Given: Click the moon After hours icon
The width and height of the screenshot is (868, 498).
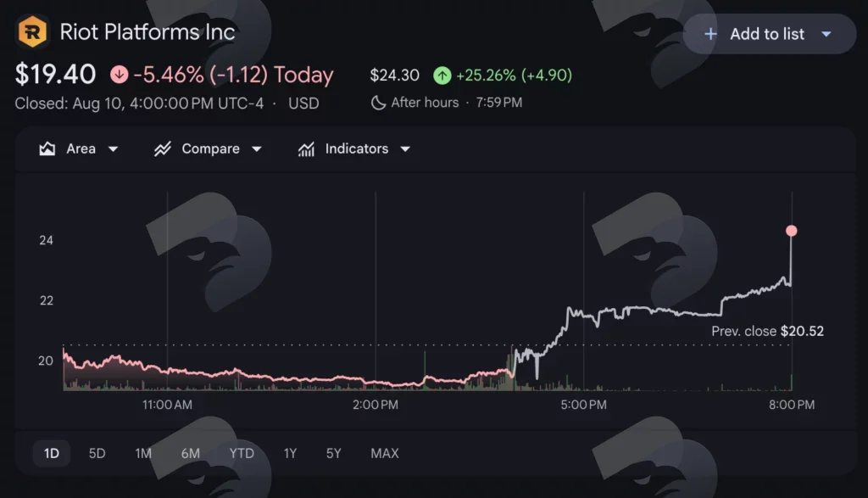Looking at the screenshot, I should tap(378, 103).
